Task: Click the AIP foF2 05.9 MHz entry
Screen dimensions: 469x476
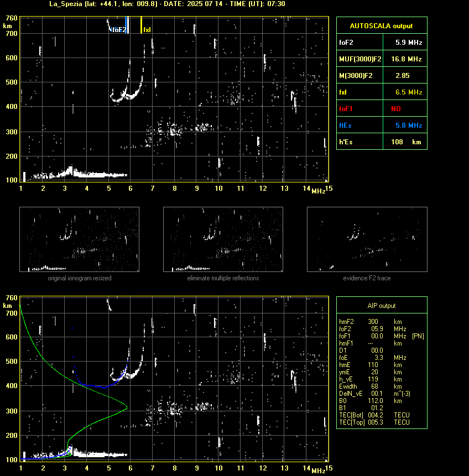Action: (372, 329)
